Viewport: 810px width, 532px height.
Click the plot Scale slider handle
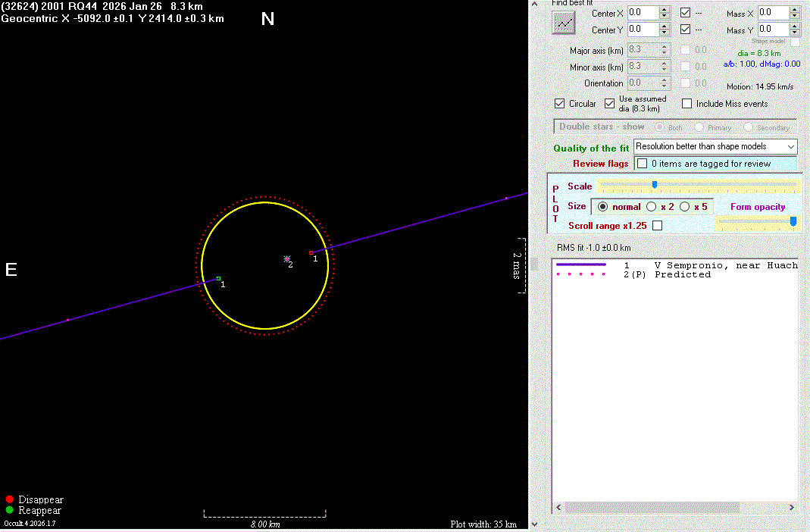655,184
